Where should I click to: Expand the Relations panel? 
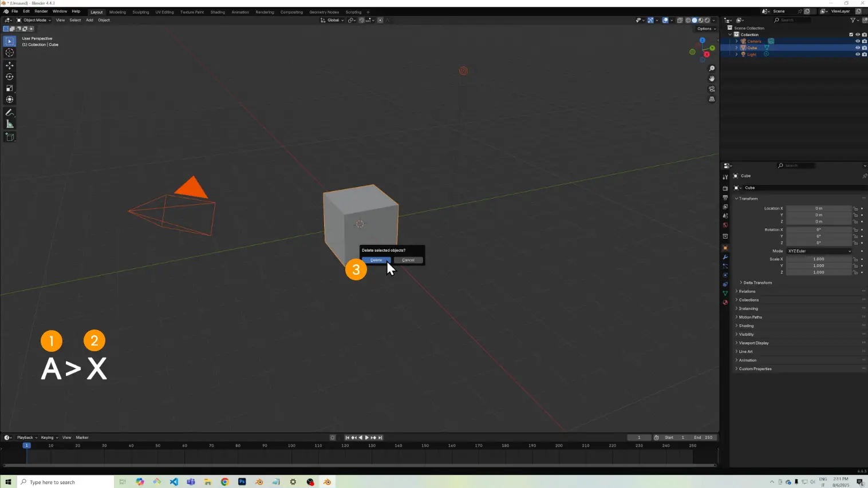[x=747, y=291]
